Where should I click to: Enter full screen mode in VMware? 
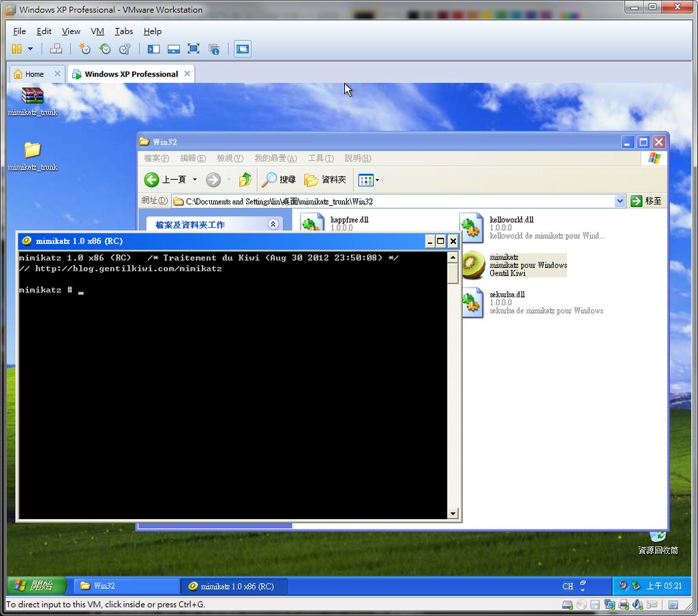(x=194, y=49)
